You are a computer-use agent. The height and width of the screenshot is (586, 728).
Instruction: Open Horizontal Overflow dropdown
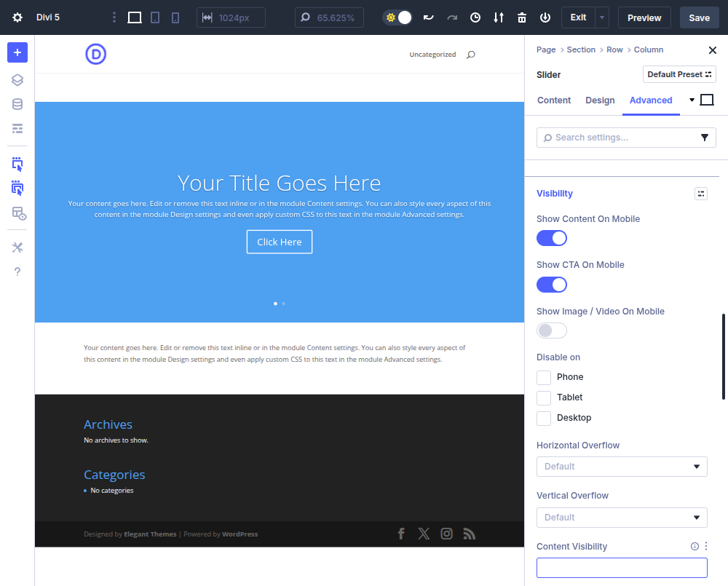click(622, 467)
